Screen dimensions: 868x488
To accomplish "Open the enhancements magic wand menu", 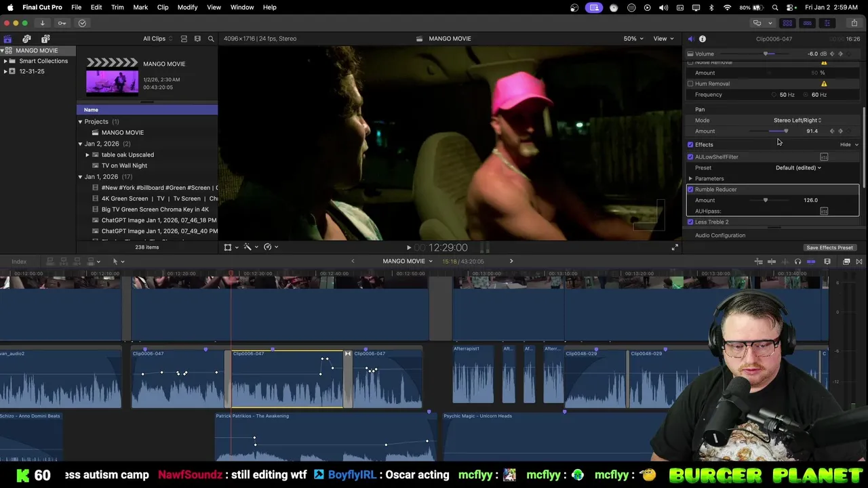I will (250, 247).
